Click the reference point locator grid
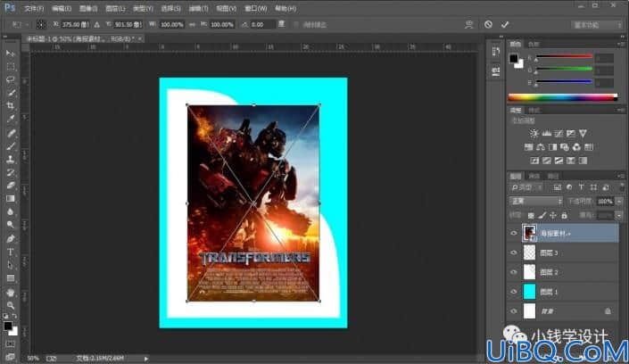629x364 pixels. point(41,24)
